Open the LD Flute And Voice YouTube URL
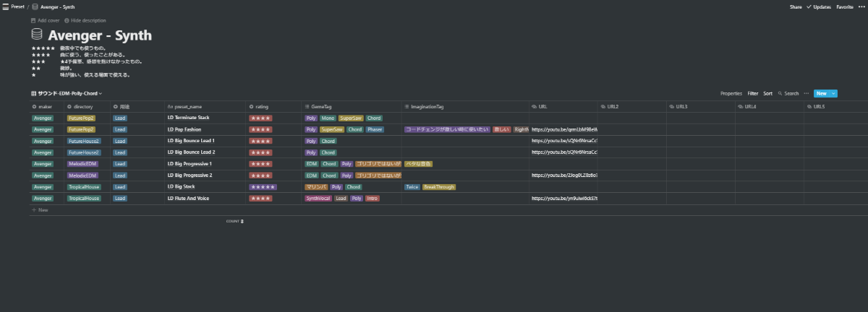The height and width of the screenshot is (312, 868). (x=564, y=198)
